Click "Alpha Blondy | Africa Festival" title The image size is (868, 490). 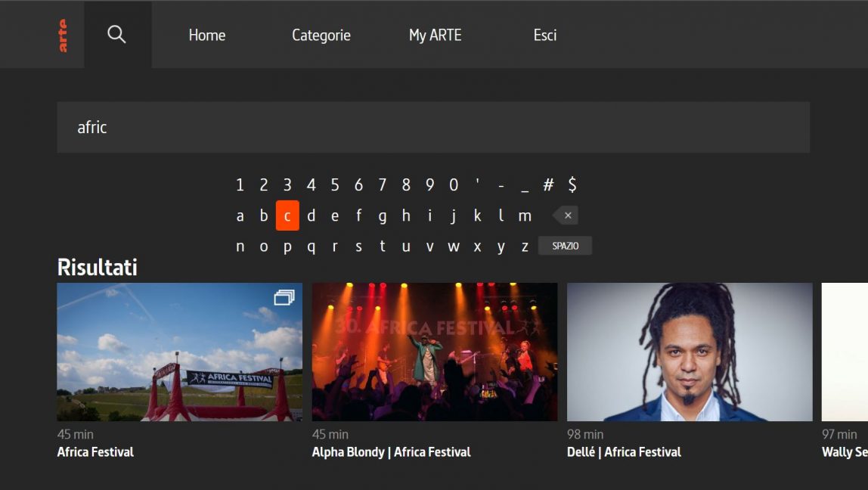(392, 451)
